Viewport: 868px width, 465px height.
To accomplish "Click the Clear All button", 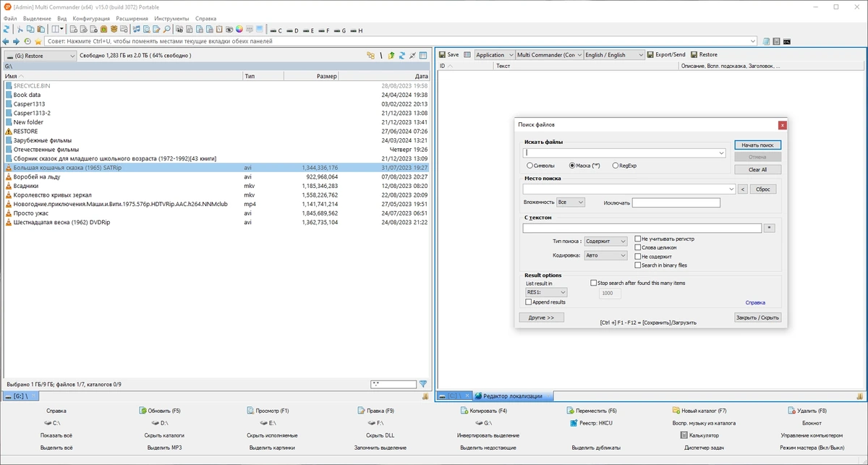I will [x=757, y=169].
